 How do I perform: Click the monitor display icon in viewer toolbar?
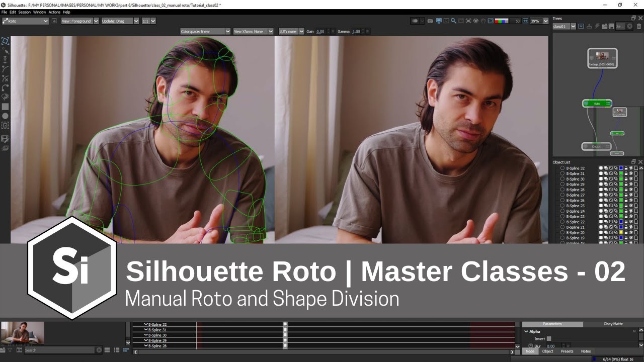439,21
